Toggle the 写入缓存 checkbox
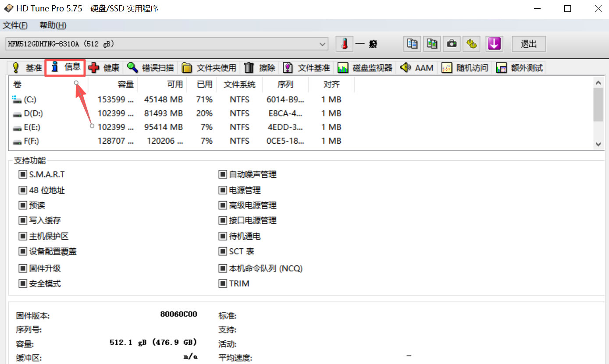 (23, 220)
